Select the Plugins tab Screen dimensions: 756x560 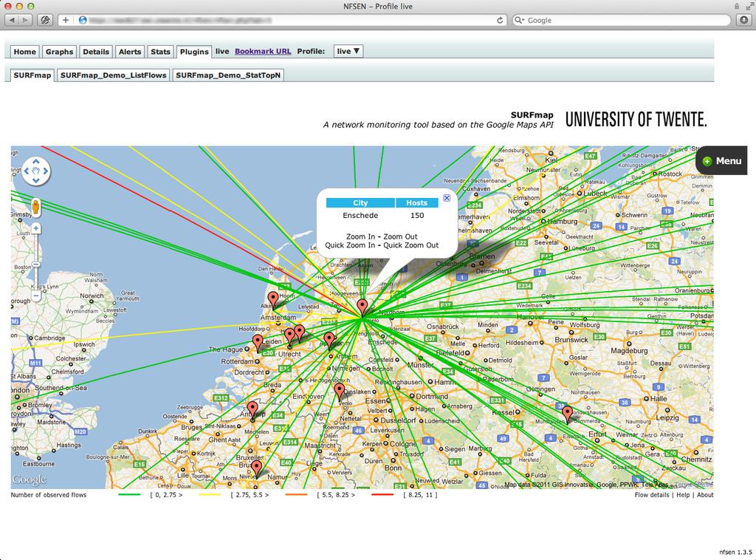pos(194,52)
